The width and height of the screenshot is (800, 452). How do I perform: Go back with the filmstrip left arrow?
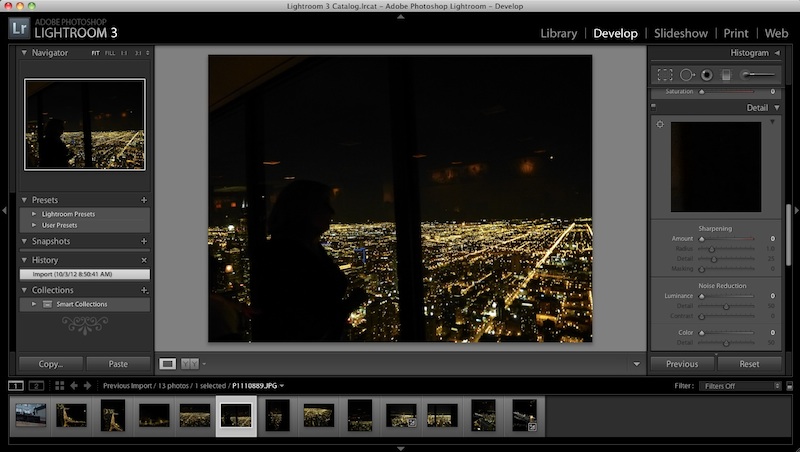pos(74,385)
